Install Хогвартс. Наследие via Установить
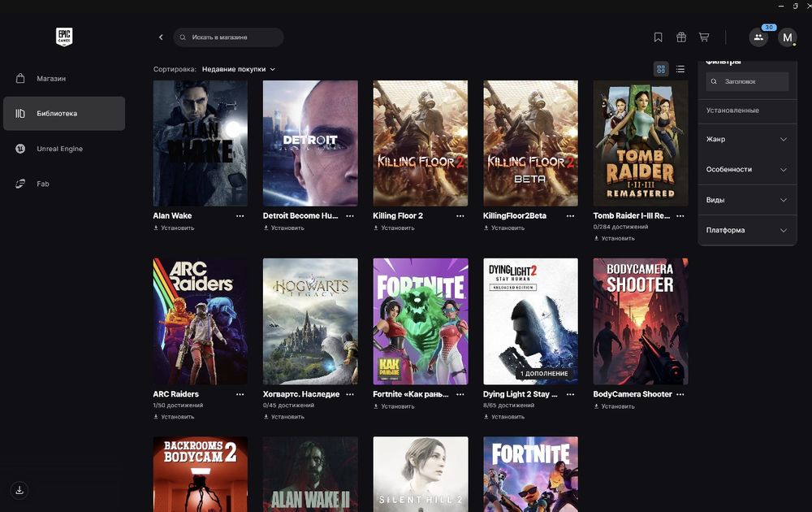Image resolution: width=812 pixels, height=512 pixels. 283,417
